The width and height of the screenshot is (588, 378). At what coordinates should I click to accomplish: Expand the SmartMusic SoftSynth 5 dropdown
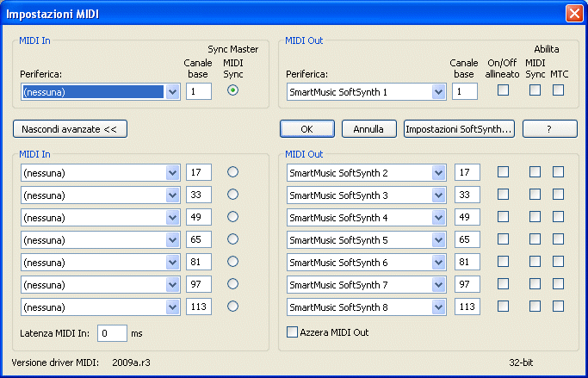click(x=367, y=240)
